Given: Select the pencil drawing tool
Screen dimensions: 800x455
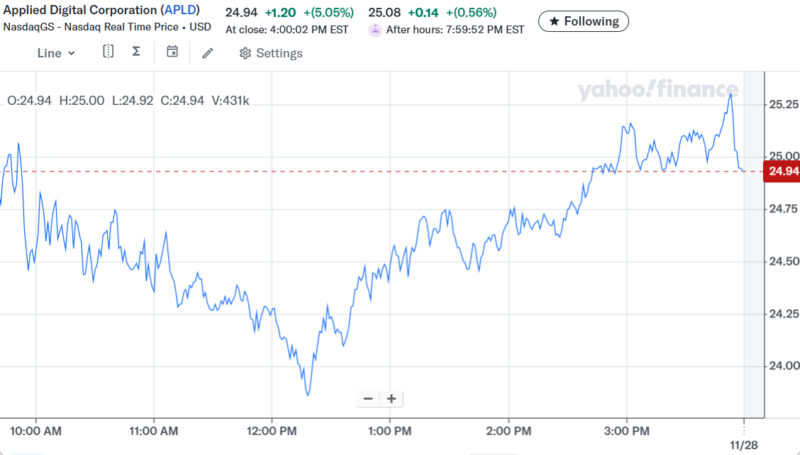Looking at the screenshot, I should point(207,53).
